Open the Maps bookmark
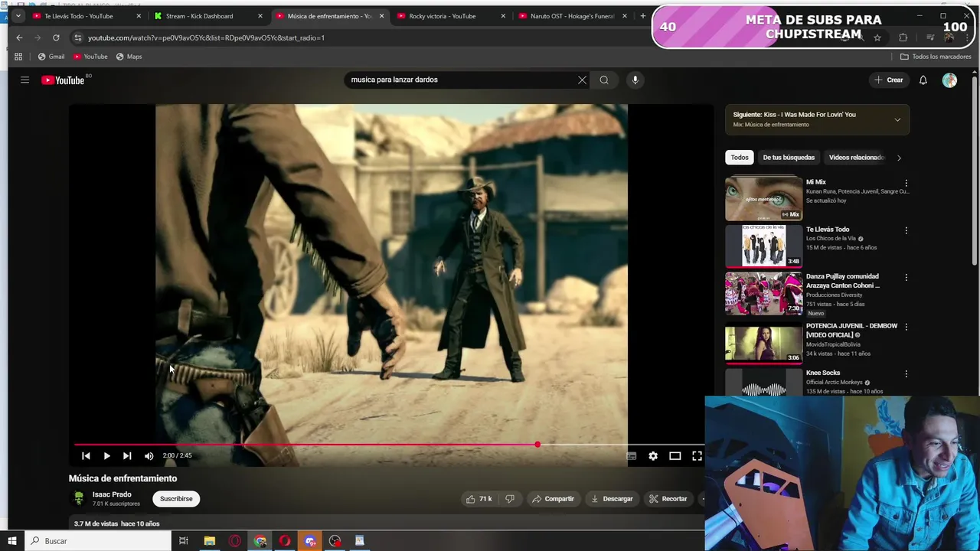Screen dimensions: 980x551 [129, 57]
